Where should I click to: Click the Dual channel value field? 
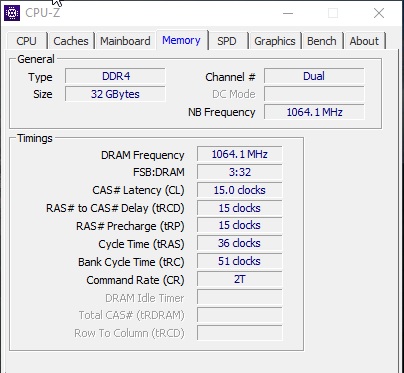(314, 76)
